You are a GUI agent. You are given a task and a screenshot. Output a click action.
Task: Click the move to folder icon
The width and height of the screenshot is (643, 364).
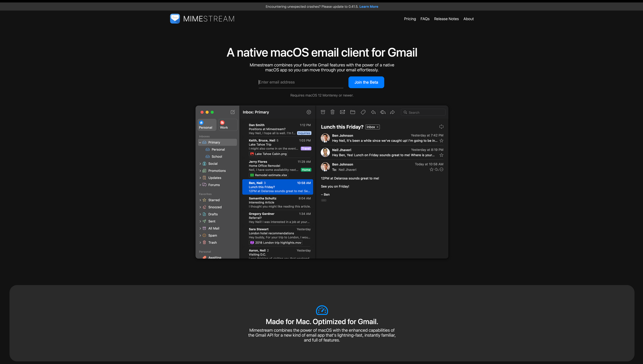353,112
